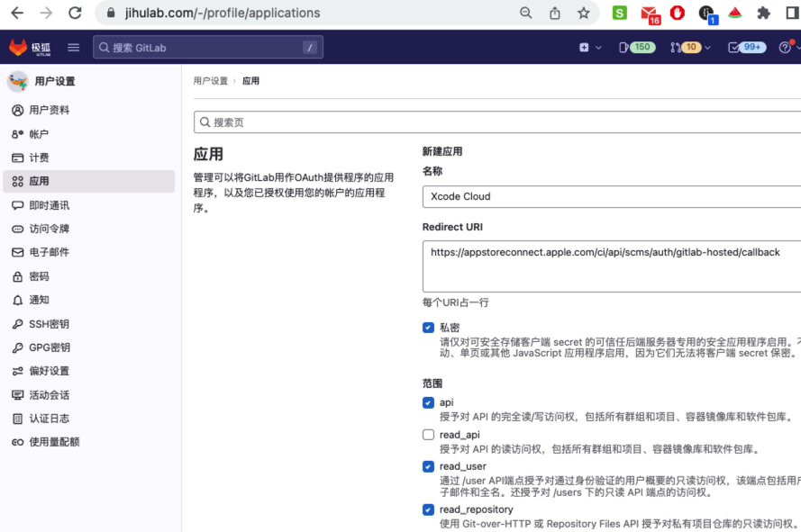
Task: Click the browser forward arrow
Action: [46, 13]
